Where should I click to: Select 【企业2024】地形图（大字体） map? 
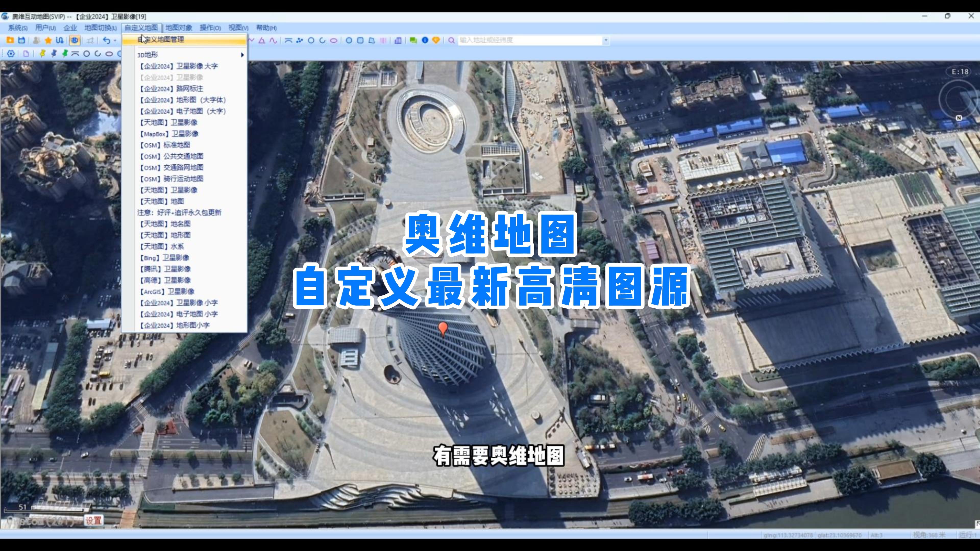tap(184, 100)
